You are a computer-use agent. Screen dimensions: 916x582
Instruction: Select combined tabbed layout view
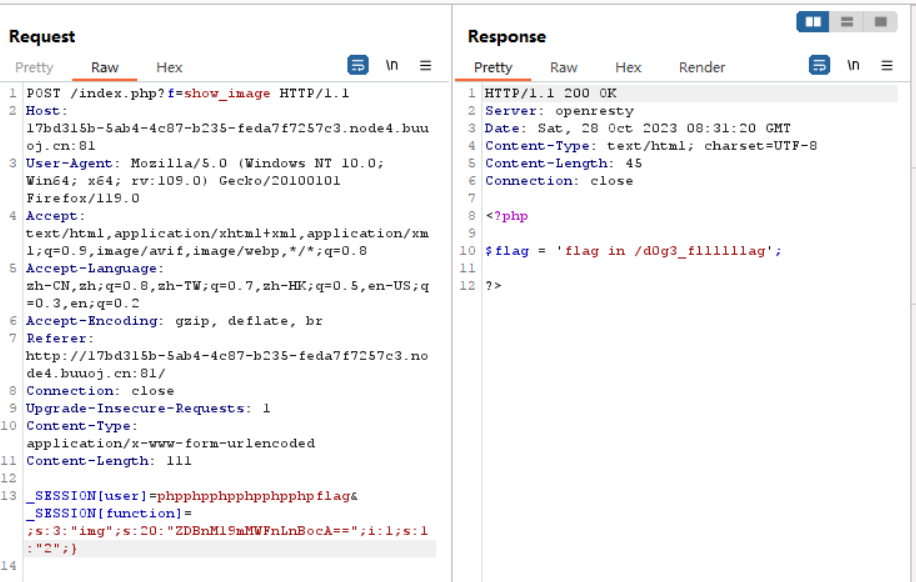pyautogui.click(x=880, y=22)
